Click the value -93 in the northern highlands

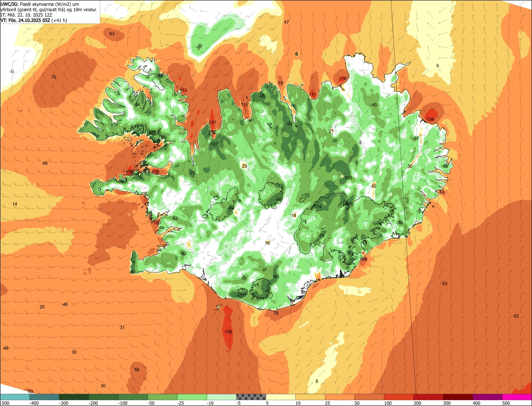click(289, 124)
